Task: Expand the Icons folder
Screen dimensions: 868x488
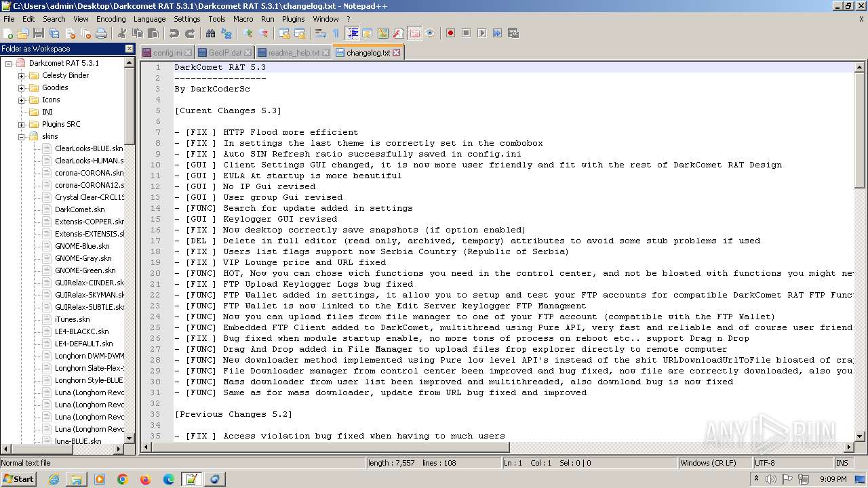Action: (21, 100)
